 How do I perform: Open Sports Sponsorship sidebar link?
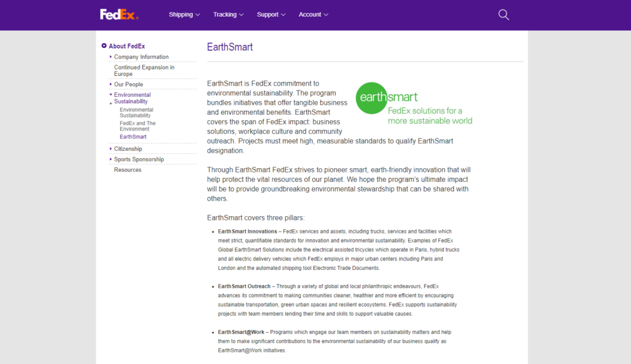pos(139,160)
